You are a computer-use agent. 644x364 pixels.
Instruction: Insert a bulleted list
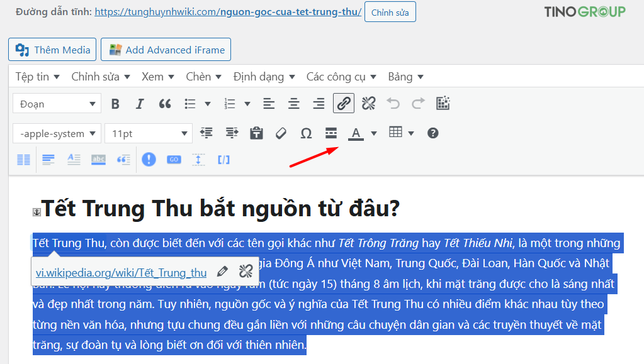pyautogui.click(x=189, y=104)
